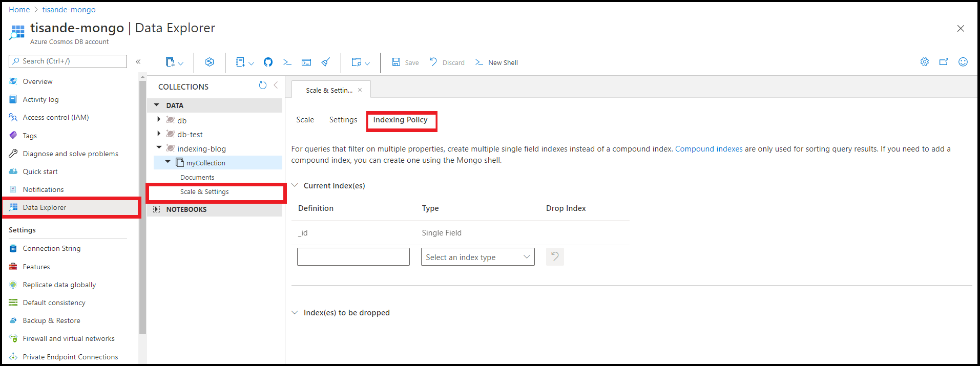Close the Scale & Settings tab
980x366 pixels.
pos(360,90)
